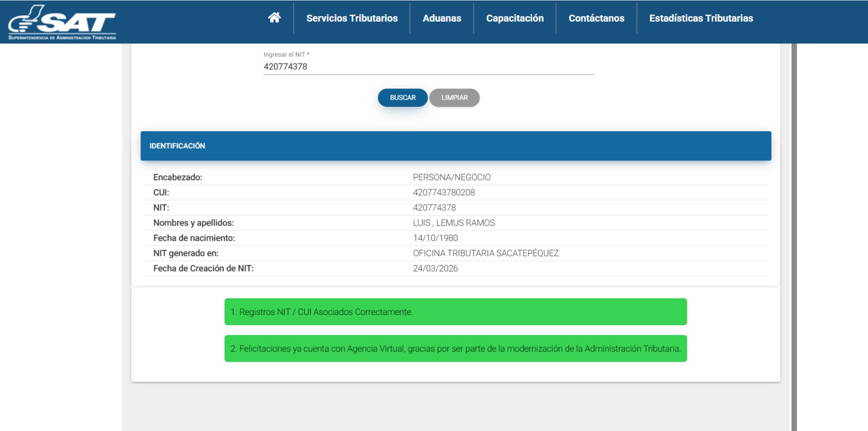Select the CUI value 4207743780208
868x431 pixels.
pyautogui.click(x=444, y=192)
